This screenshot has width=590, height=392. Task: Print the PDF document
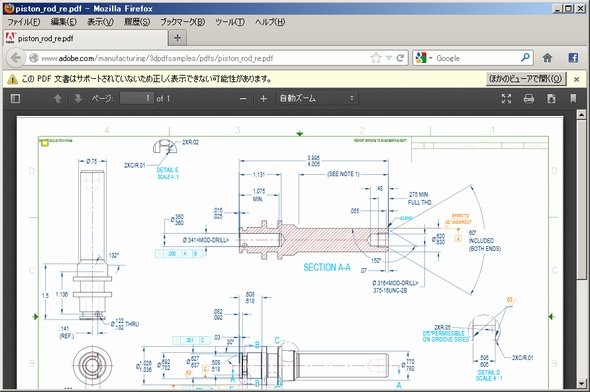pos(529,99)
